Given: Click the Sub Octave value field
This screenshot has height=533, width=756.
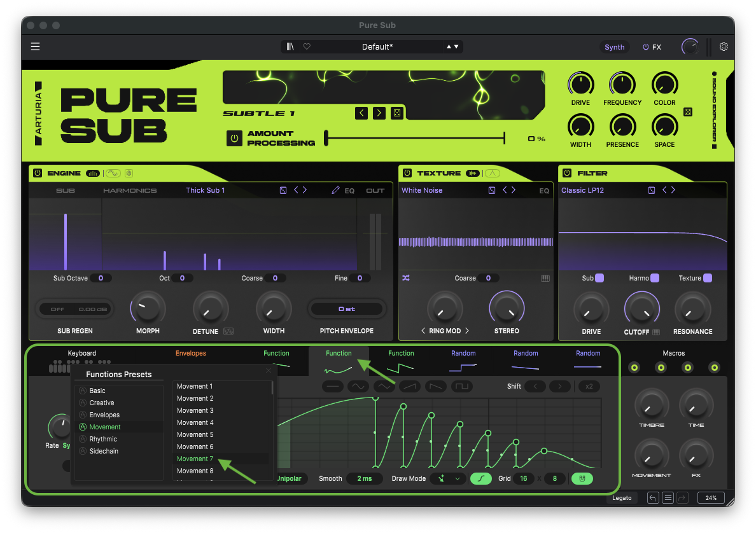Looking at the screenshot, I should (101, 278).
